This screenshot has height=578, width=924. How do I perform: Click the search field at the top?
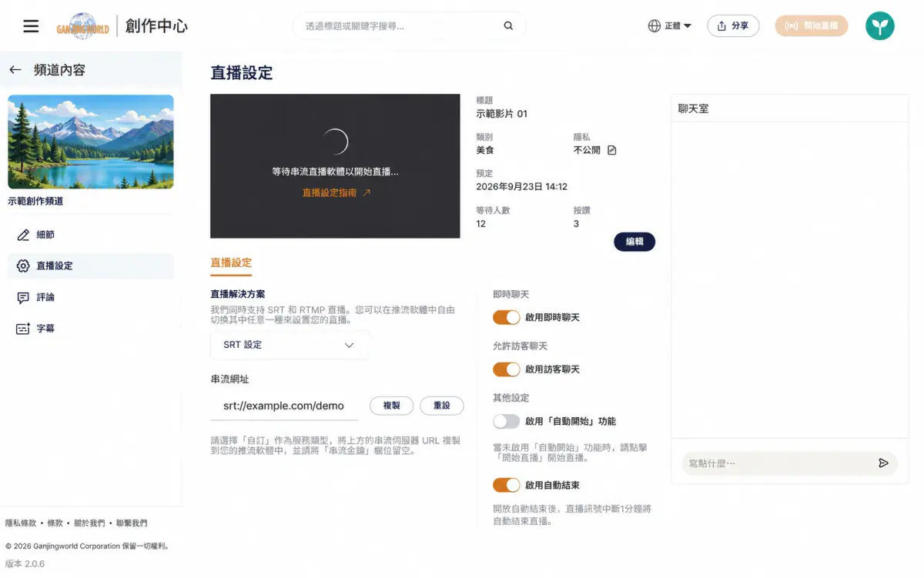point(409,26)
